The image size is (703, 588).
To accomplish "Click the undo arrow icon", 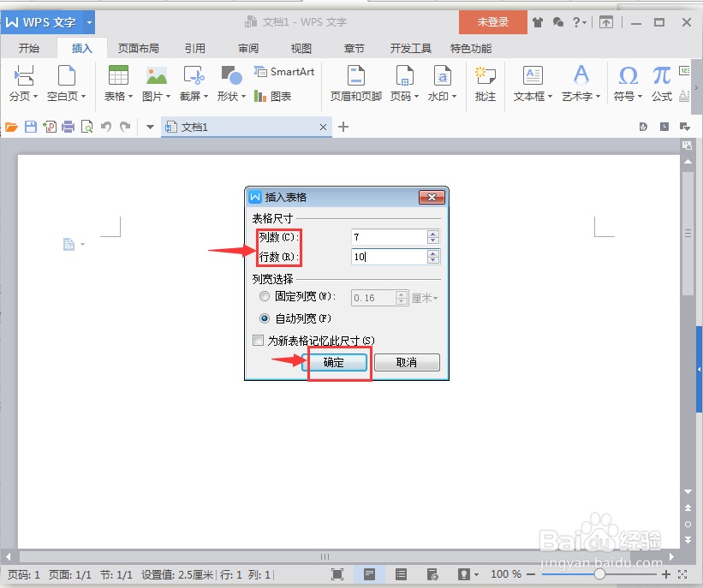I will pyautogui.click(x=106, y=128).
